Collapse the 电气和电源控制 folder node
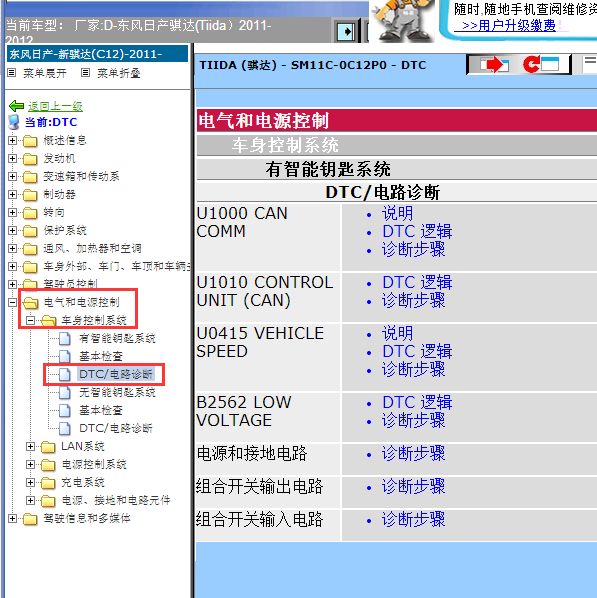This screenshot has width=597, height=598. pyautogui.click(x=12, y=302)
